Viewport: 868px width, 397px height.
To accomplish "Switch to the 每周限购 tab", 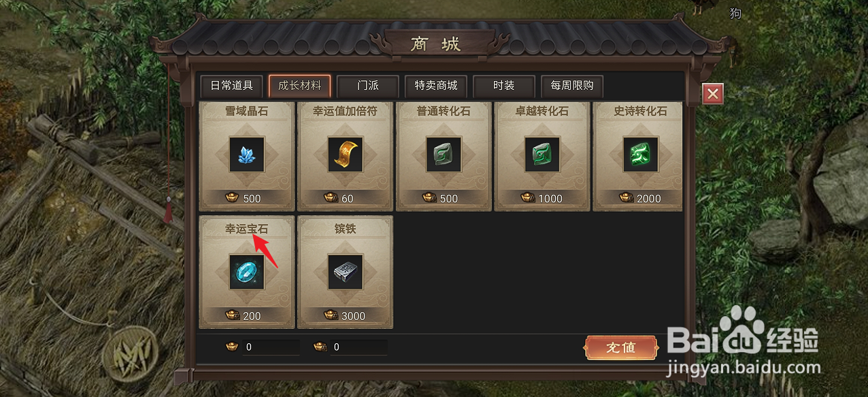I will pos(571,86).
